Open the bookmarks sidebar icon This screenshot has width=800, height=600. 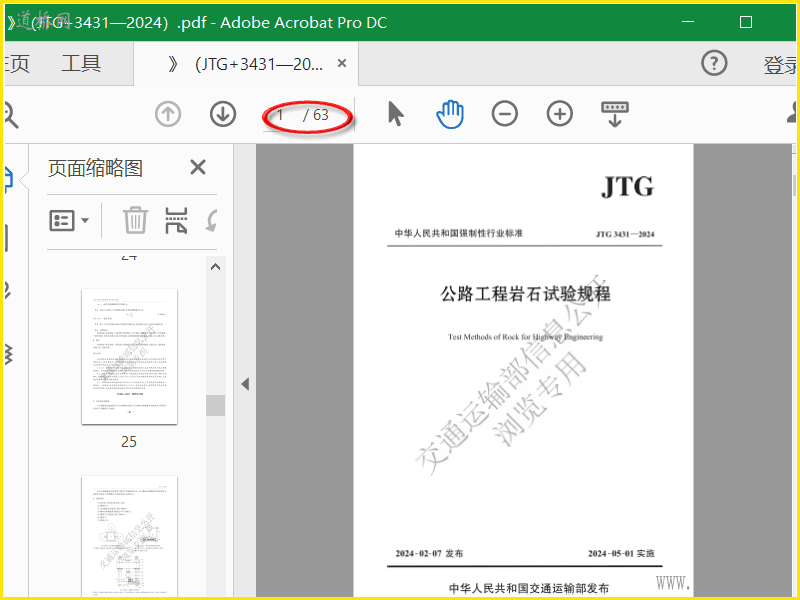point(7,238)
